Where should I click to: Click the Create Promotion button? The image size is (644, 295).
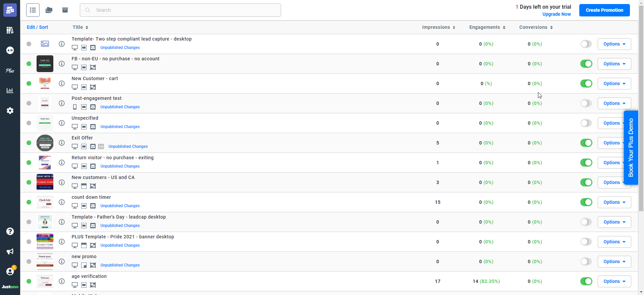[x=604, y=10]
